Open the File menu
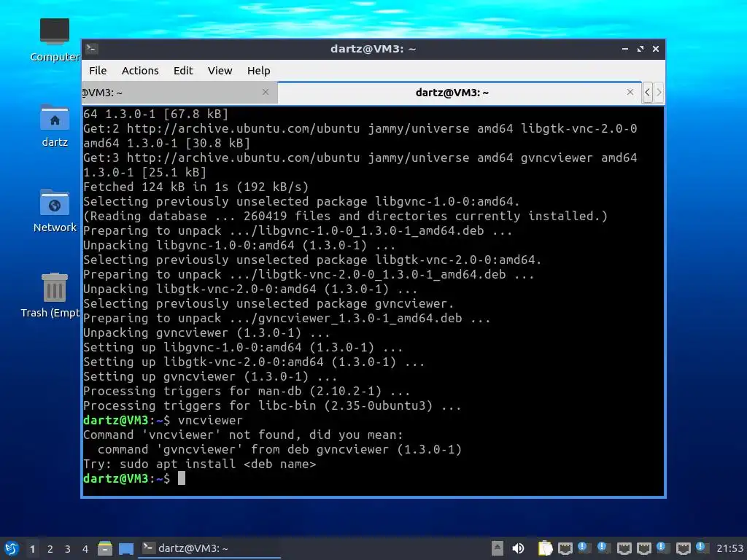 coord(98,71)
